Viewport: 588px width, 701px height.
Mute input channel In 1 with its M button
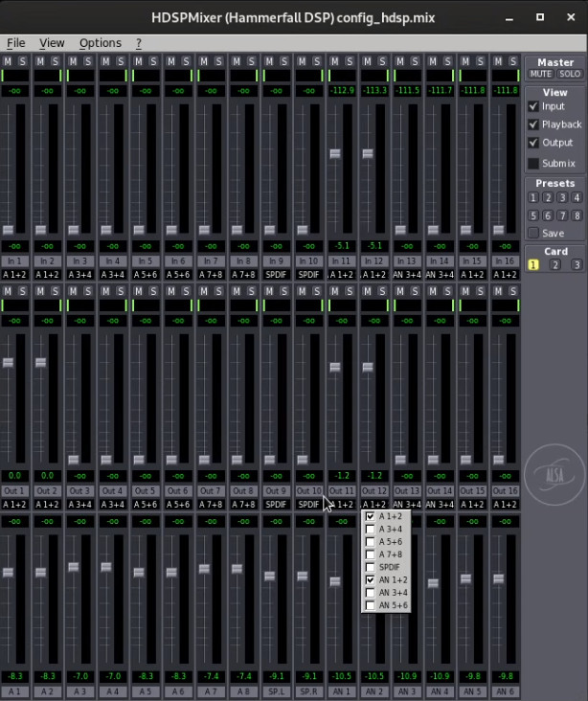click(8, 61)
